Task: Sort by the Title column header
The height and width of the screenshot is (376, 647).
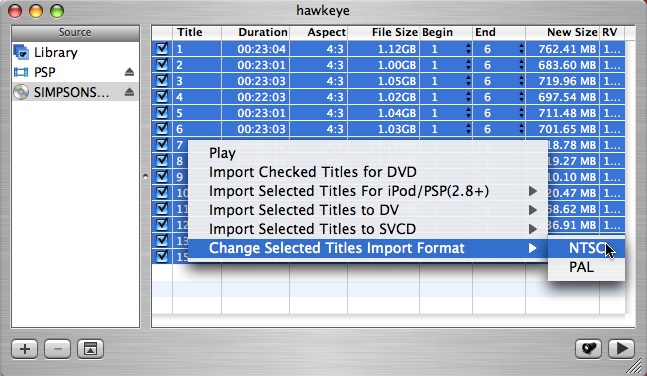Action: coord(197,33)
